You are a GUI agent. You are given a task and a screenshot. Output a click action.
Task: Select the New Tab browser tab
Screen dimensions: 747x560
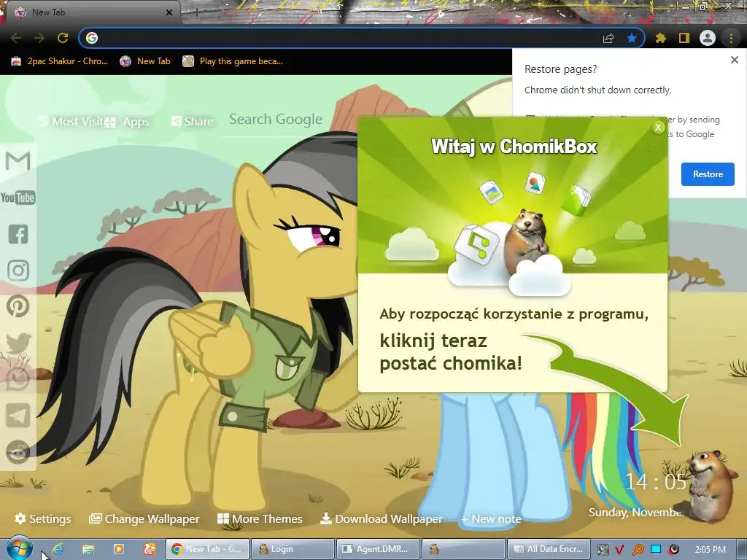click(x=93, y=12)
